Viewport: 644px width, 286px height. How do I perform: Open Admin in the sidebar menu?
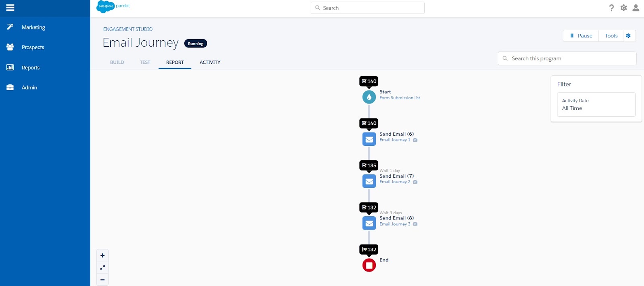pos(29,87)
